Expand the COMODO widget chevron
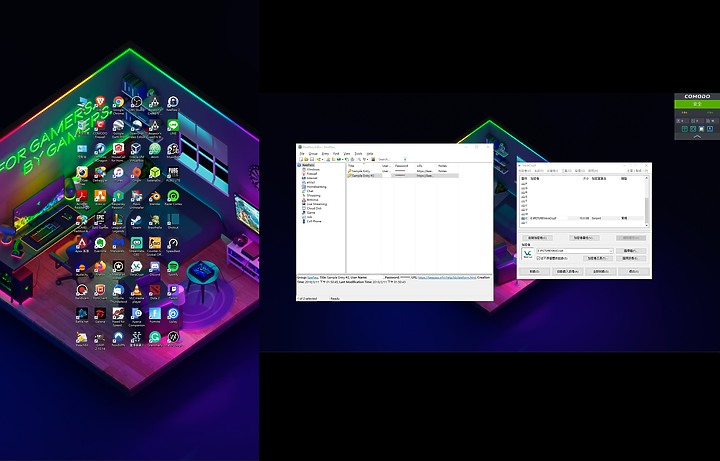The width and height of the screenshot is (720, 461). tap(697, 136)
